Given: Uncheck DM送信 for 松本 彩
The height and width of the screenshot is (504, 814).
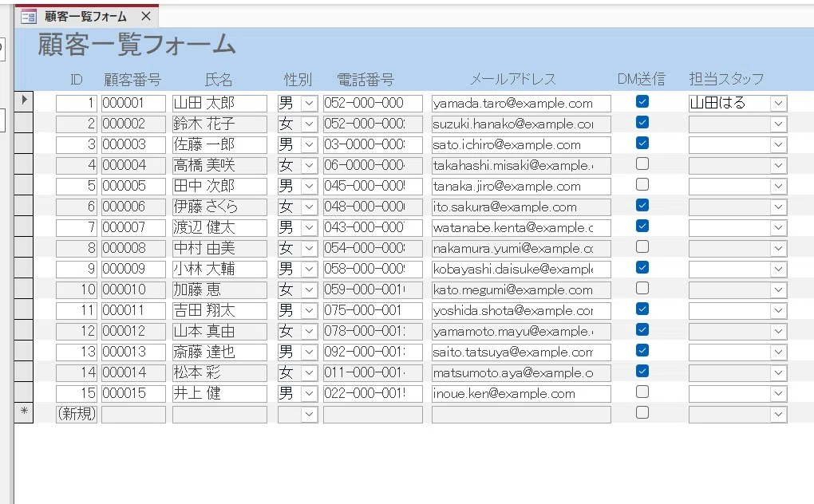Looking at the screenshot, I should 642,372.
